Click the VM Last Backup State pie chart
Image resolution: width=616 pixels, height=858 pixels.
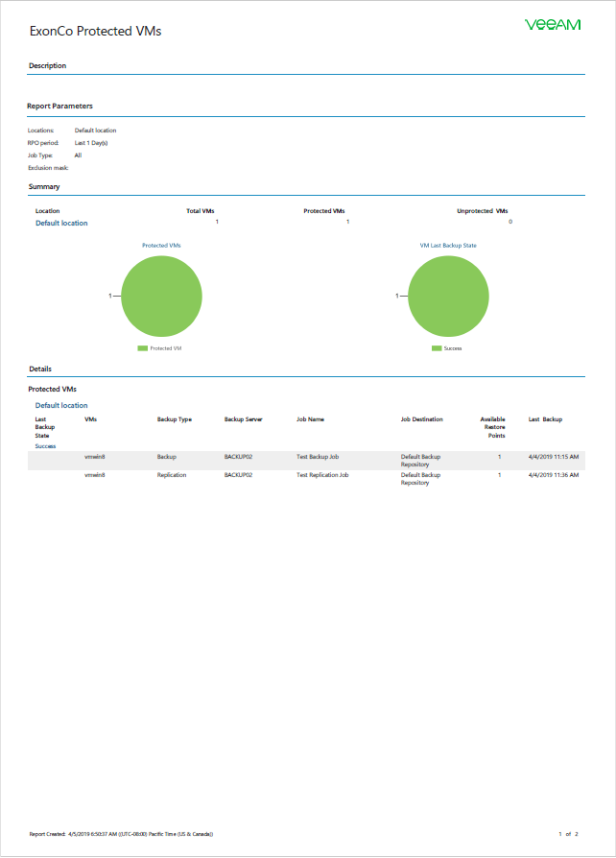point(448,296)
